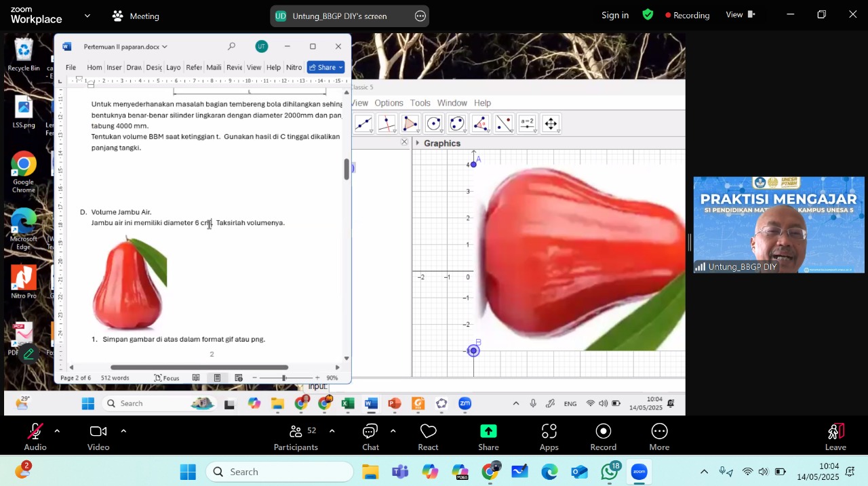Select the GeoGebra Angle tool
The image size is (868, 486).
(481, 123)
